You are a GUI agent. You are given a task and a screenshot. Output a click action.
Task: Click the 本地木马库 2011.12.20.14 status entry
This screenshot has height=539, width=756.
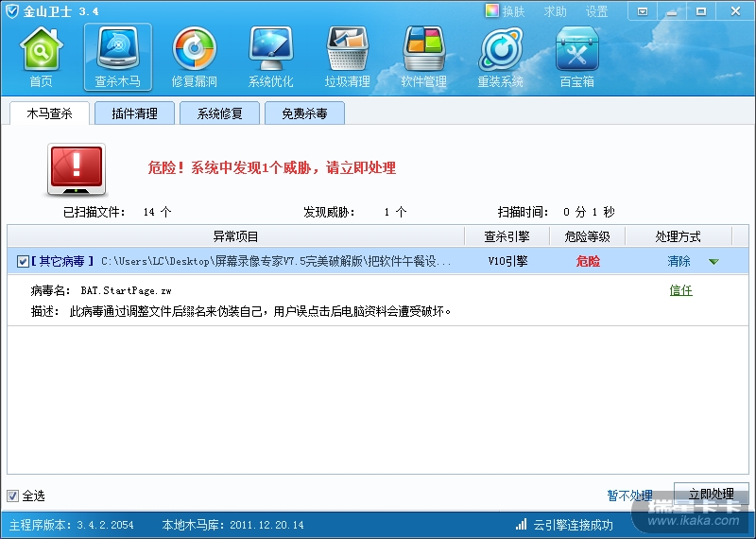click(232, 525)
